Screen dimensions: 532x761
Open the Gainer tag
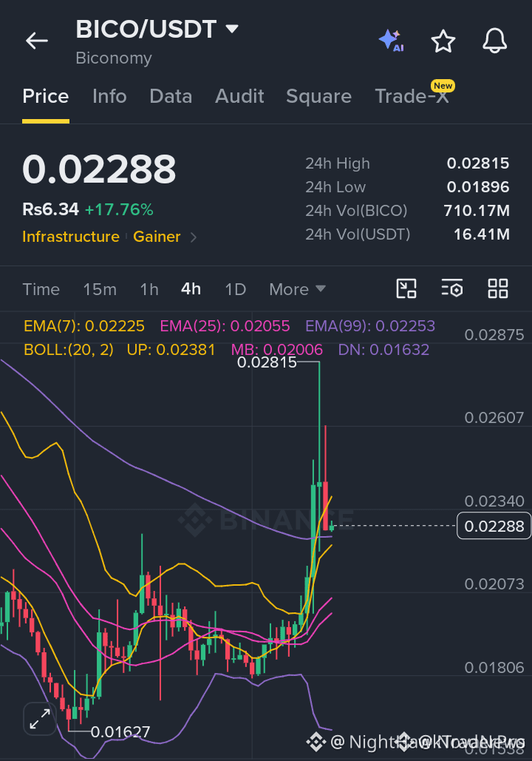pos(157,237)
